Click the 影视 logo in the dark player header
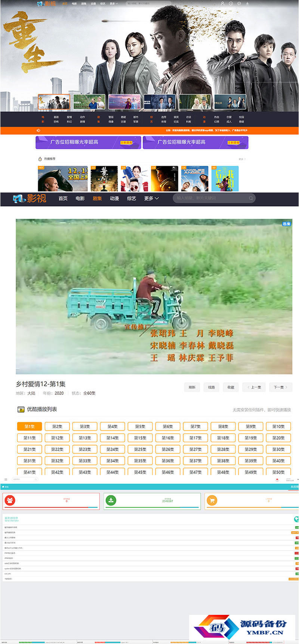Viewport: 299px width, 644px height. 30,198
